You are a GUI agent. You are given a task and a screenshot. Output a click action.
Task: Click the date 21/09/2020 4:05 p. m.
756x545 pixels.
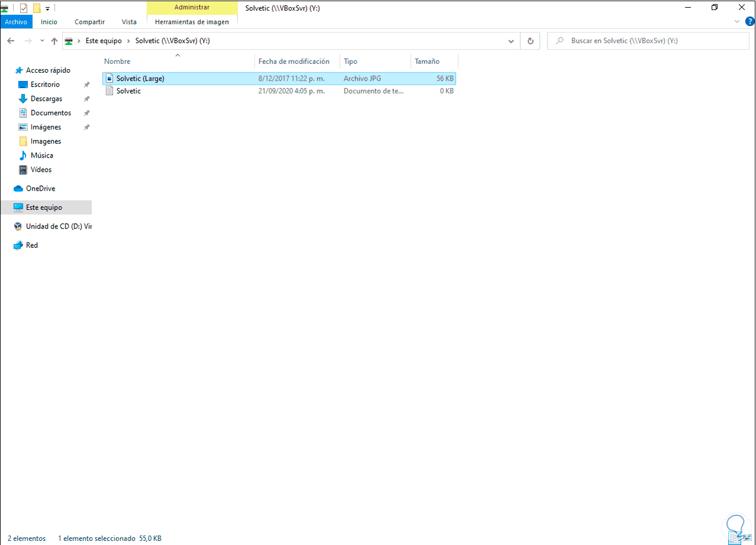[291, 91]
